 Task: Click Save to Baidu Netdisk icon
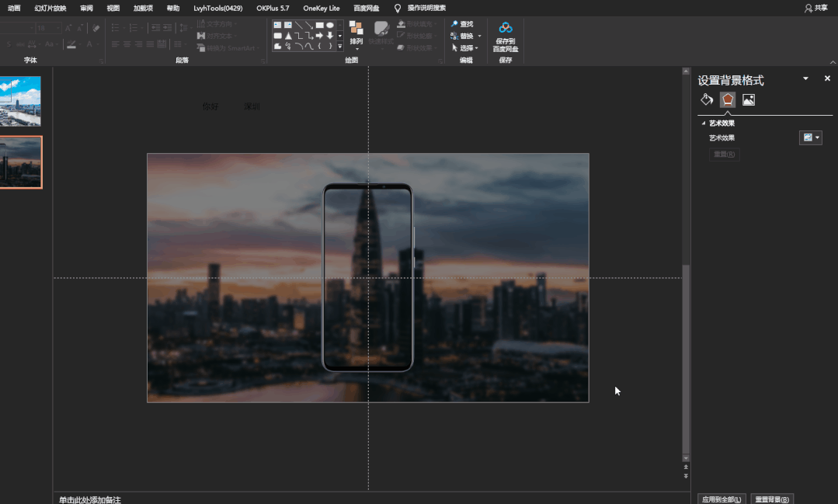point(506,28)
